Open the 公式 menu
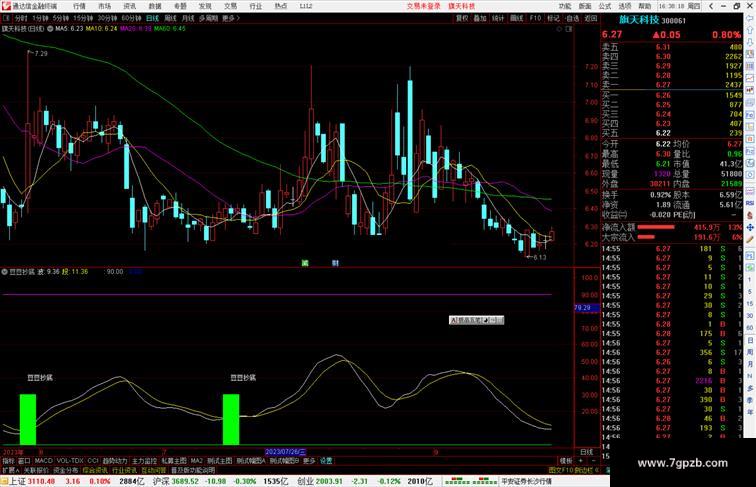Viewport: 756px width, 487px height. click(x=605, y=6)
